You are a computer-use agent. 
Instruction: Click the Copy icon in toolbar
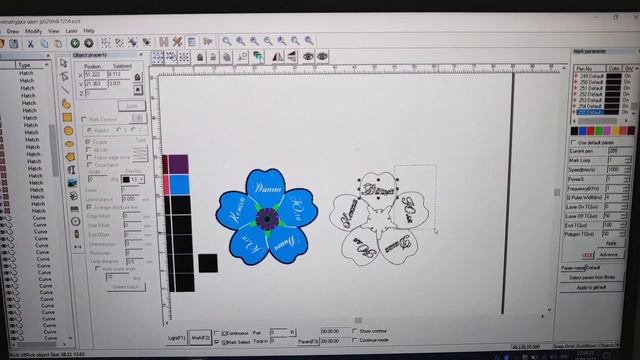[x=44, y=43]
